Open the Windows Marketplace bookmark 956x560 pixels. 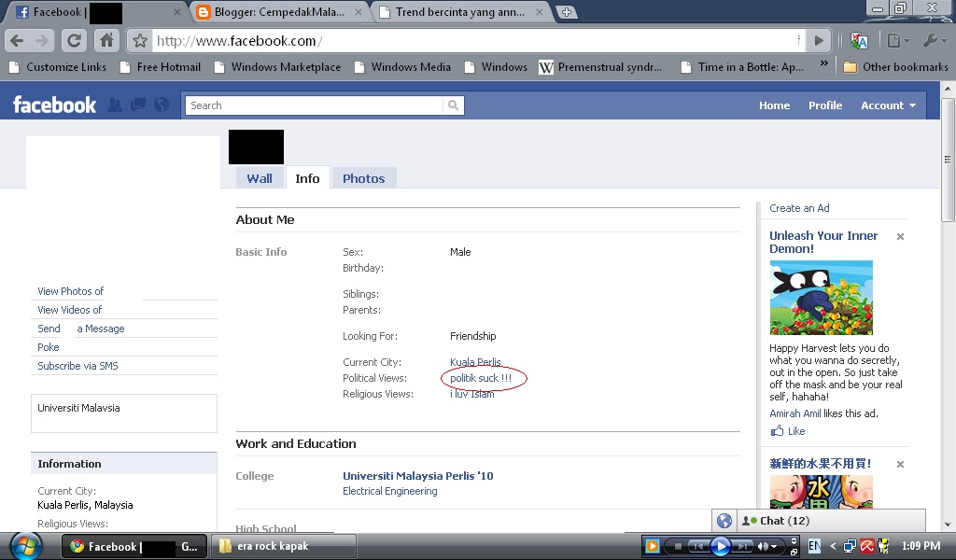pos(277,67)
